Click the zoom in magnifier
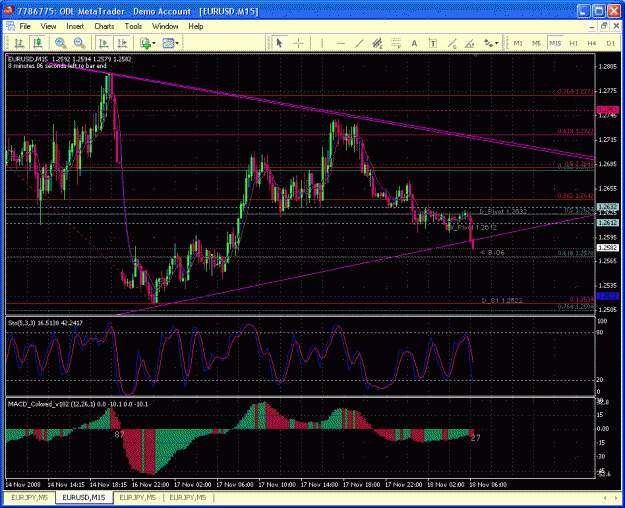This screenshot has width=625, height=508. 61,43
